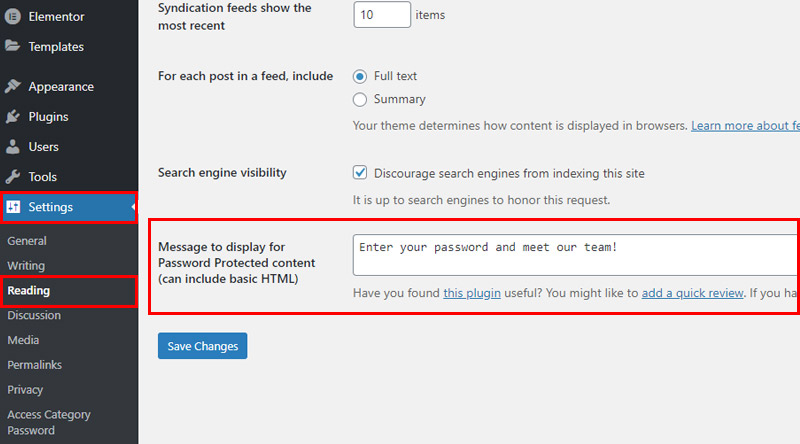Uncheck Discourage search engines checkbox
The width and height of the screenshot is (800, 444).
point(360,172)
